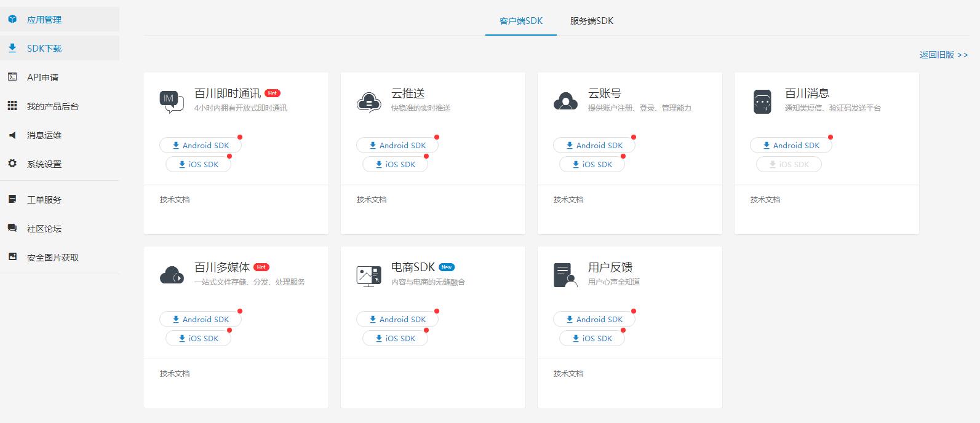This screenshot has width=980, height=423.
Task: Download iOS SDK for 百川即时通讯
Action: click(x=198, y=164)
